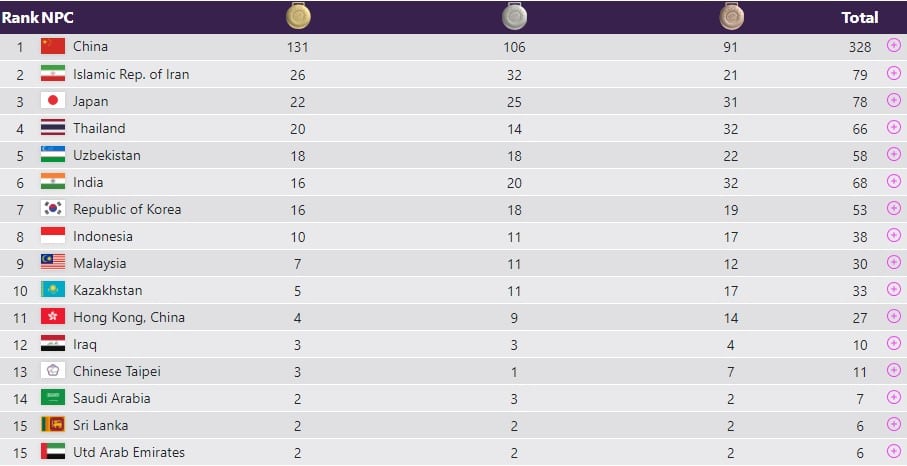Image resolution: width=907 pixels, height=466 pixels.
Task: Click the Japan flag icon
Action: pos(53,101)
